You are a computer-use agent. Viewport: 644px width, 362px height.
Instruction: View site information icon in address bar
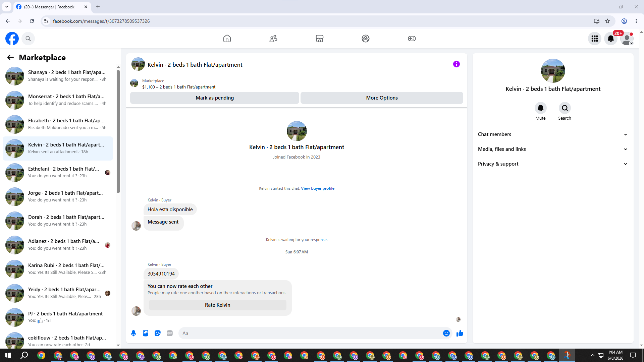pyautogui.click(x=46, y=21)
